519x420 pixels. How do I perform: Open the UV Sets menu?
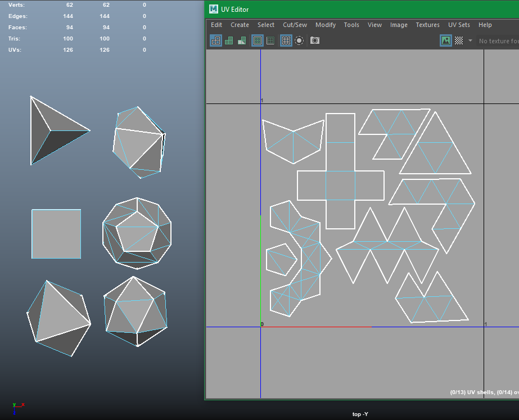tap(459, 25)
